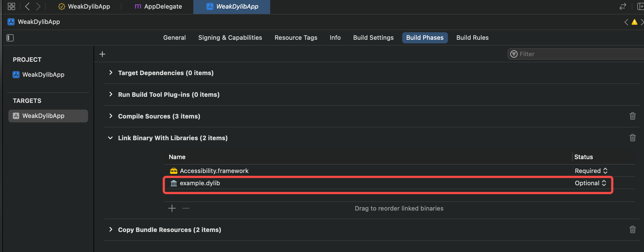The height and width of the screenshot is (252, 644).
Task: Open the Signing & Capabilities tab
Action: click(230, 38)
